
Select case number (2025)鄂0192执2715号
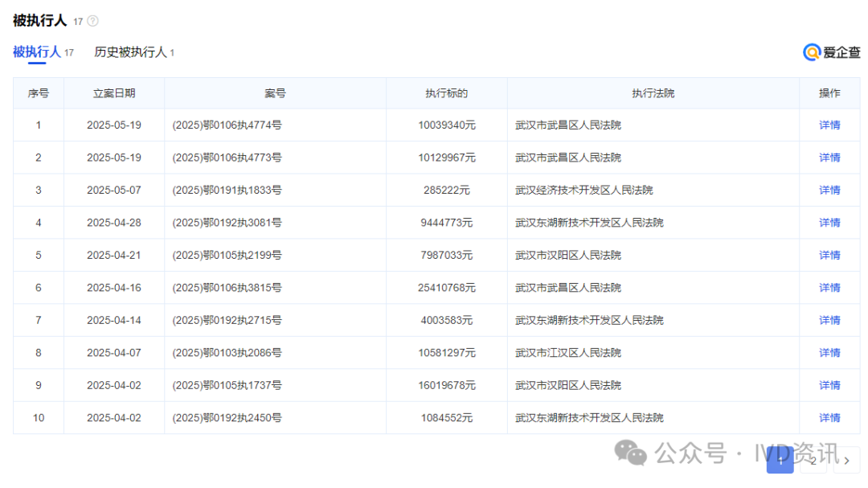(x=227, y=320)
